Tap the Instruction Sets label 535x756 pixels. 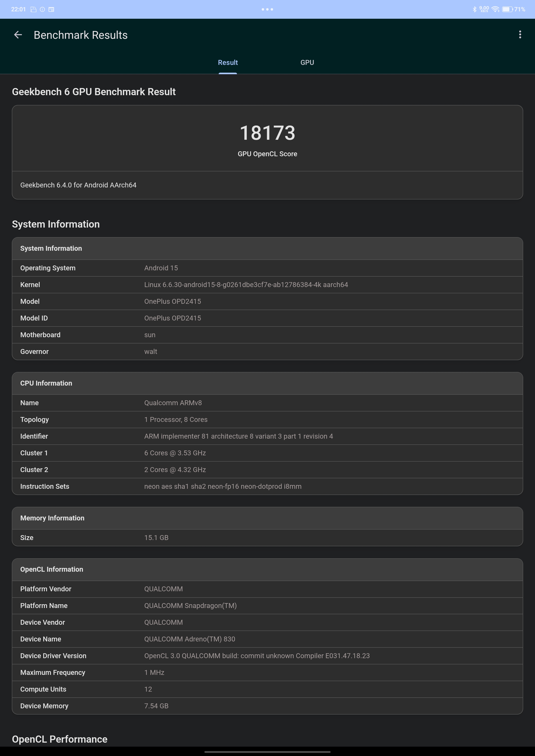click(45, 487)
